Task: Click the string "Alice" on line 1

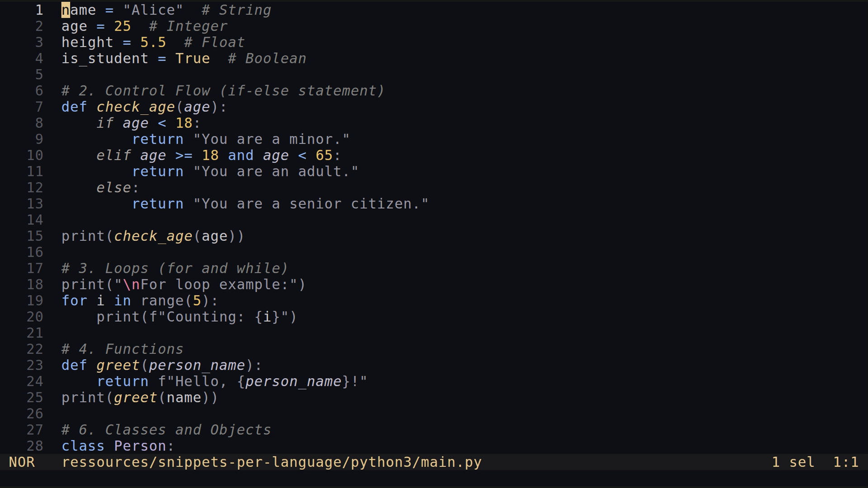Action: [x=153, y=10]
